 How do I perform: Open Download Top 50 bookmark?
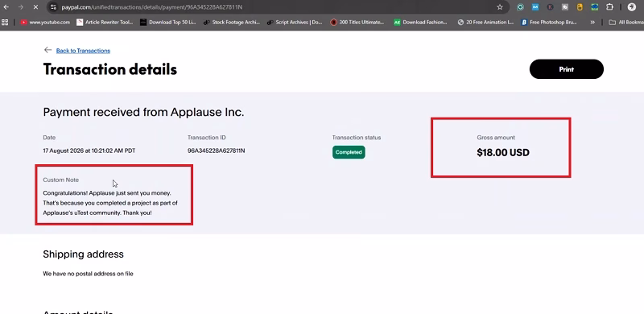168,23
